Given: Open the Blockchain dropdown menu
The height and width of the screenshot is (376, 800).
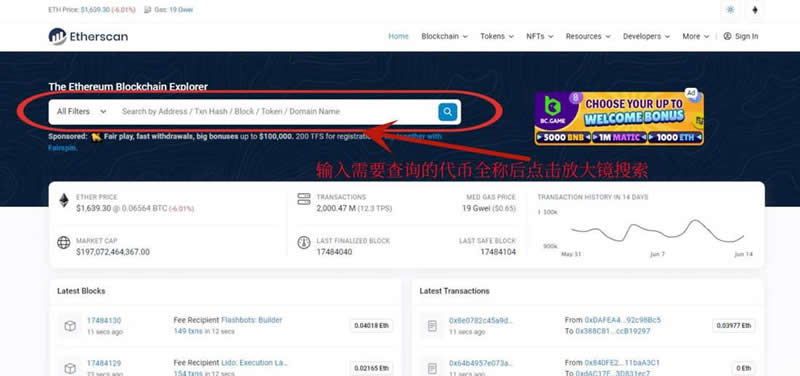Looking at the screenshot, I should [x=444, y=36].
